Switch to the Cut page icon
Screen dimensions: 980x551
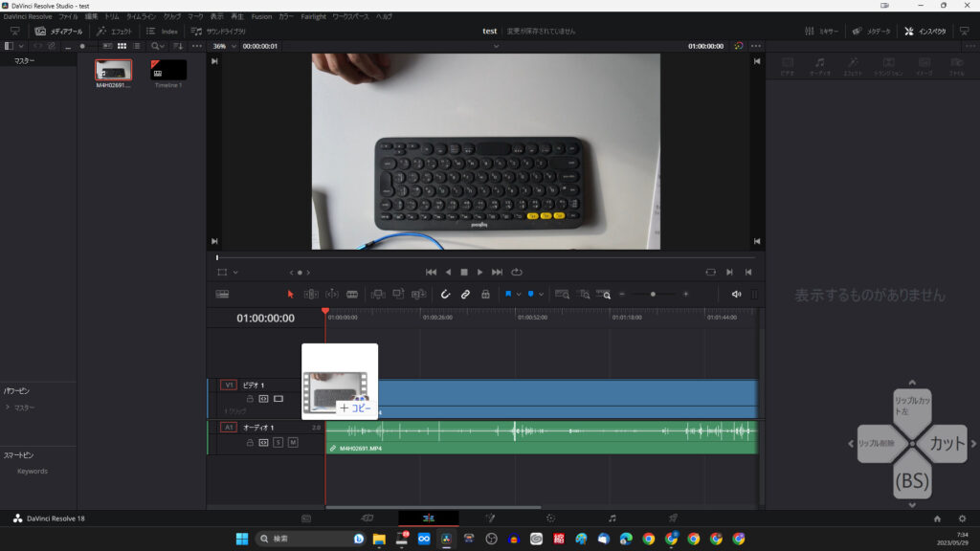(367, 518)
